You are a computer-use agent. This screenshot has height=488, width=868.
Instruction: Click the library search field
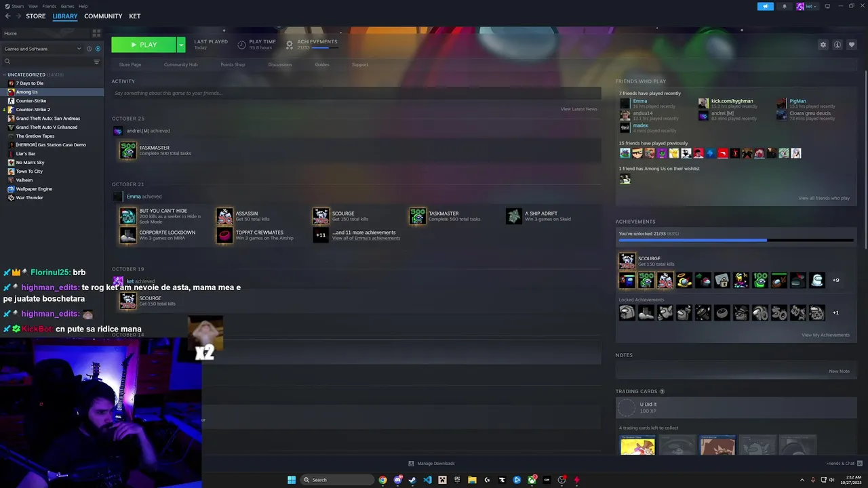46,62
